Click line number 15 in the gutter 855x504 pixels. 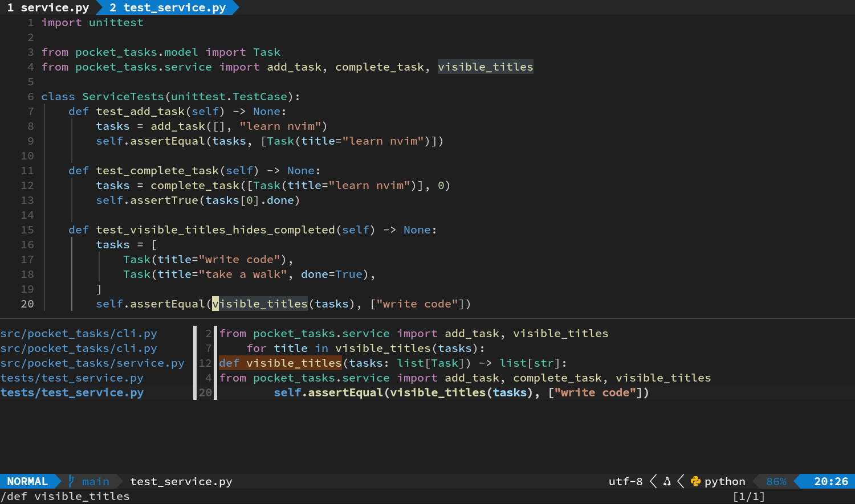tap(27, 230)
